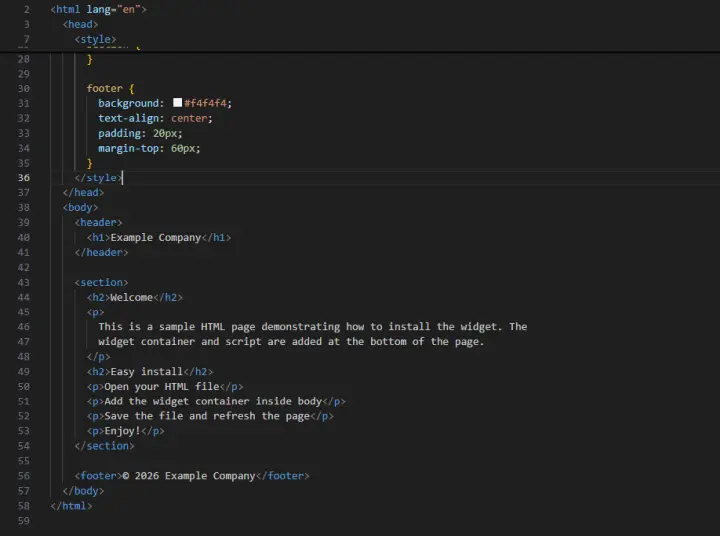Click the '</head>' tag on line 37
The width and height of the screenshot is (720, 536).
point(83,192)
